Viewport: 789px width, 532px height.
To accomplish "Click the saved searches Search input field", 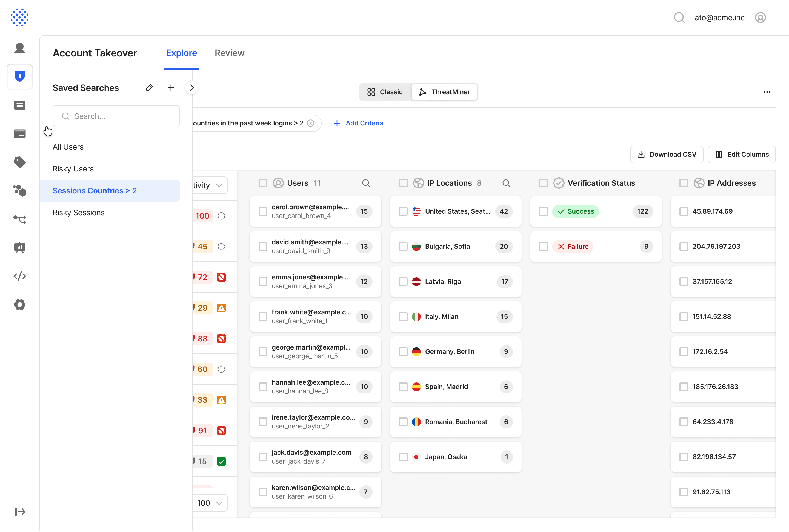I will 116,116.
